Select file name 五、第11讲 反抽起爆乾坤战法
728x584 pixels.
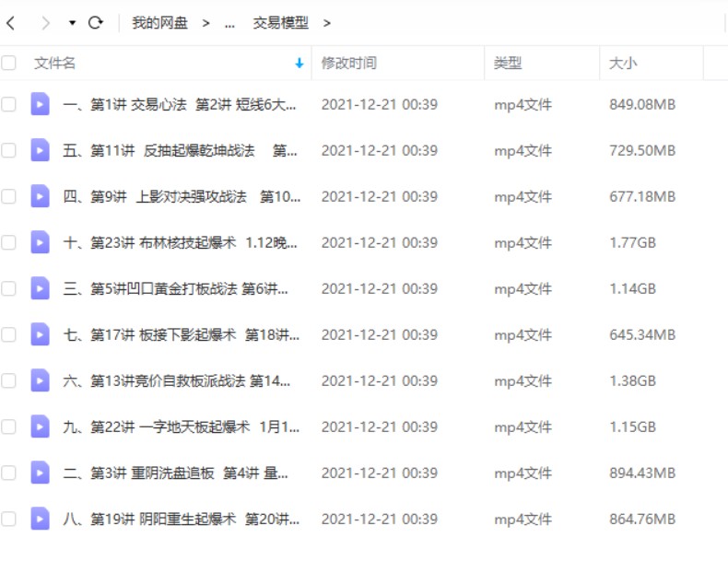pyautogui.click(x=180, y=150)
